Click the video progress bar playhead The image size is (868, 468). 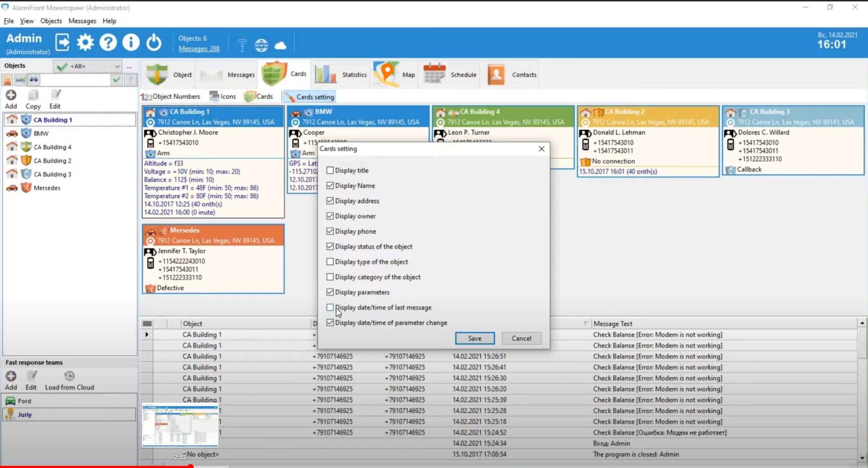click(190, 466)
